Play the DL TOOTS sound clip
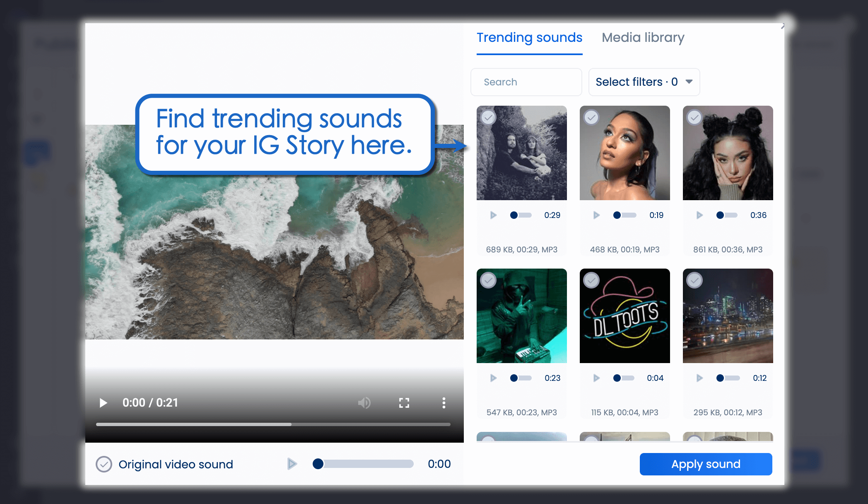Screen dimensions: 868x504 click(x=596, y=378)
